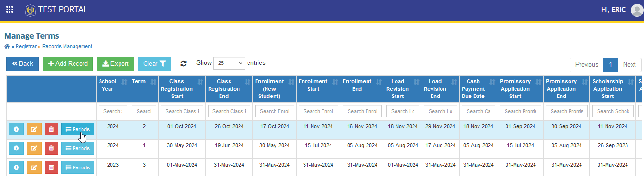The image size is (644, 176).
Task: Open the Eric user avatar menu
Action: pos(637,10)
